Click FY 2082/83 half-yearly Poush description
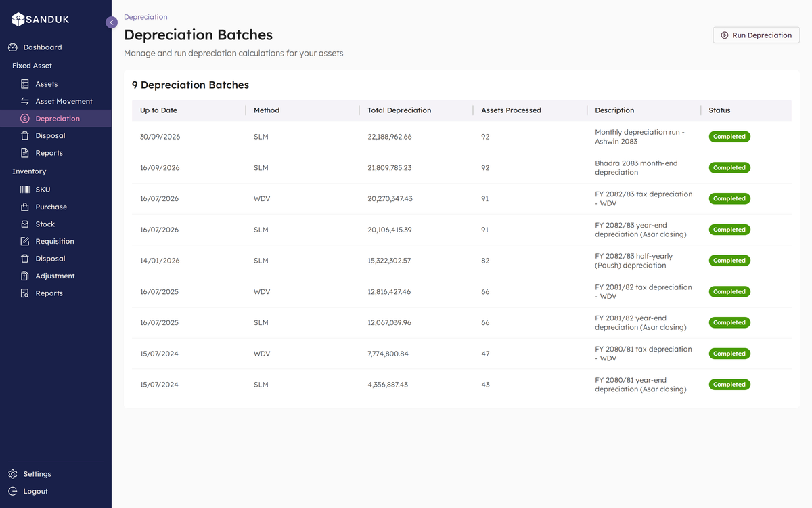 633,261
